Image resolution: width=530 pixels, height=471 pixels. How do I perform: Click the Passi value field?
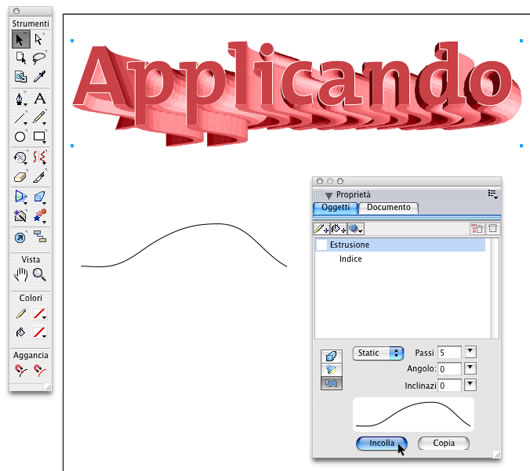[450, 353]
